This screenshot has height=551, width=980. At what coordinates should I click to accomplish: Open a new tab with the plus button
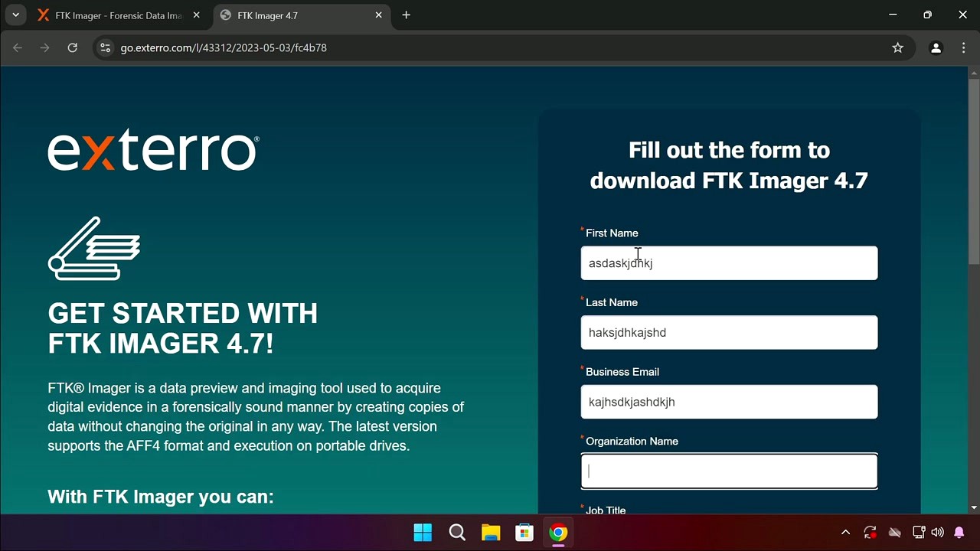pyautogui.click(x=407, y=15)
